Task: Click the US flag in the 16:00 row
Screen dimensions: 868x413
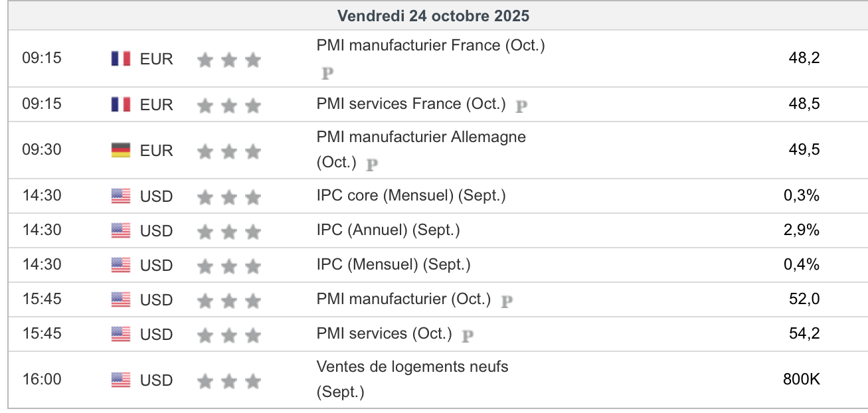Action: [121, 380]
